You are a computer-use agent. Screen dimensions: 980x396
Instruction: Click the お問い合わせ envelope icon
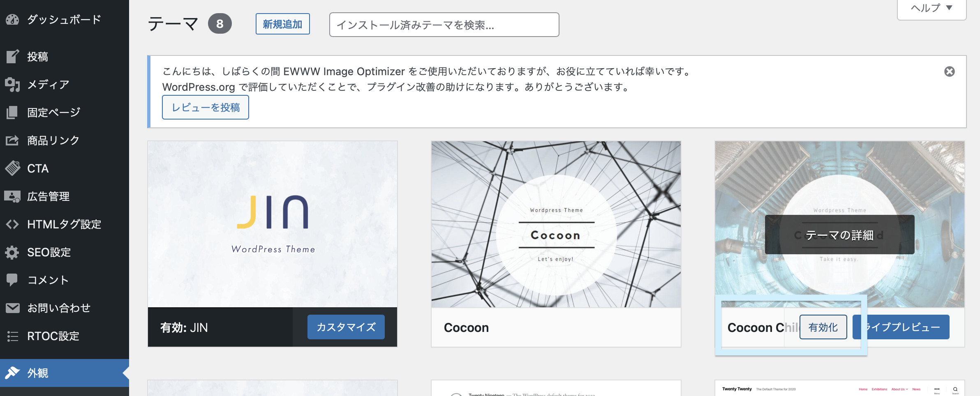tap(12, 308)
